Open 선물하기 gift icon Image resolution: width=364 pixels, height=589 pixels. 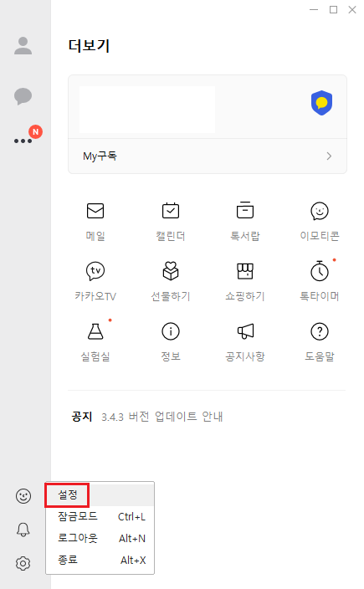coord(171,271)
